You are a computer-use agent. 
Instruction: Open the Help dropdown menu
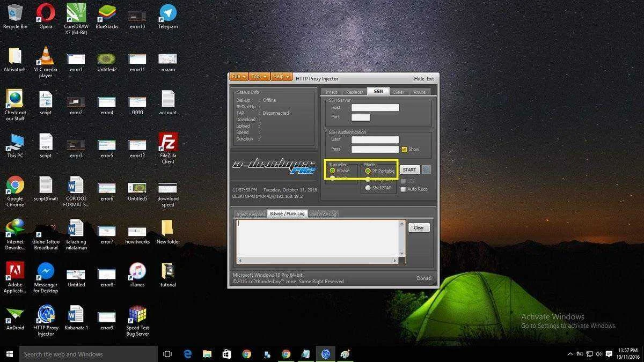[281, 77]
